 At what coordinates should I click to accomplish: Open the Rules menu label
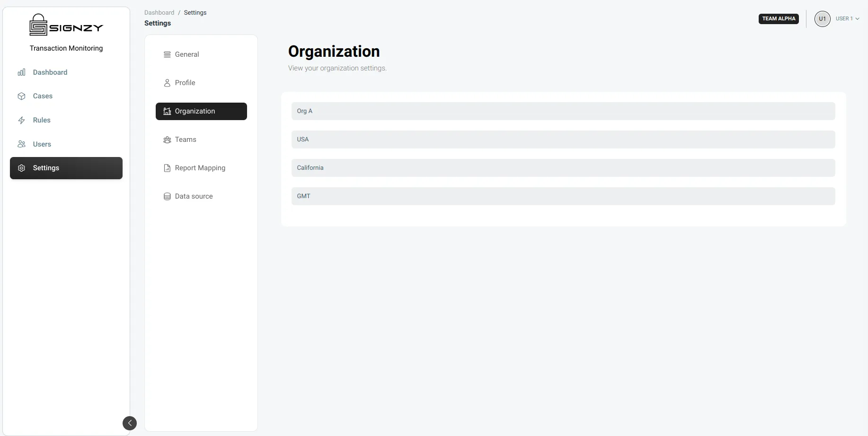click(x=42, y=120)
